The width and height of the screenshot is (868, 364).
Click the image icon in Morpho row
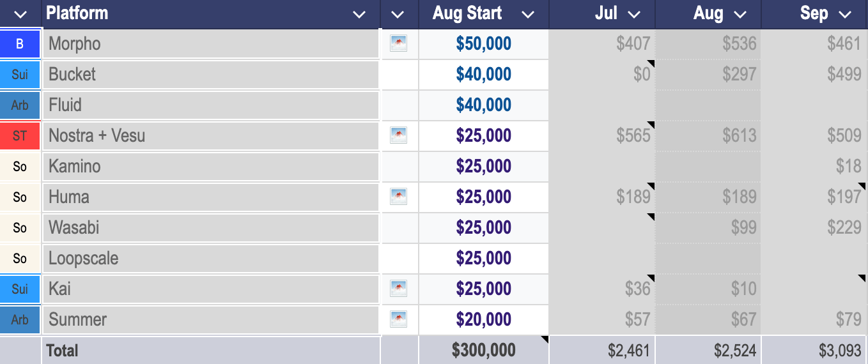point(399,43)
